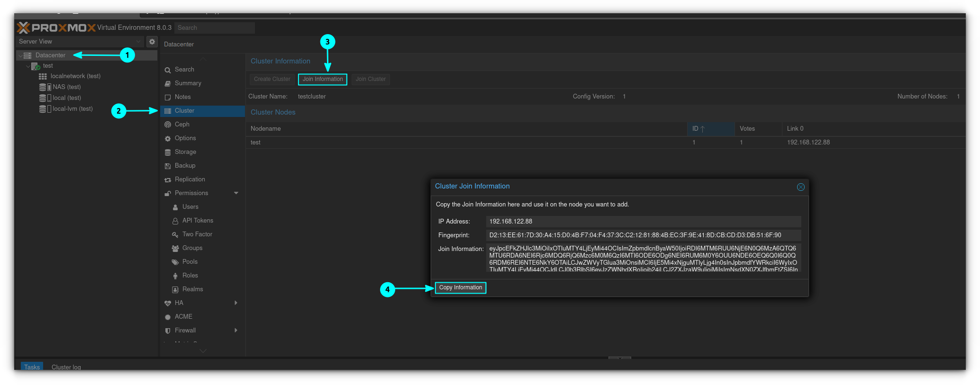
Task: Click local-lvm storage icon
Action: coord(45,109)
